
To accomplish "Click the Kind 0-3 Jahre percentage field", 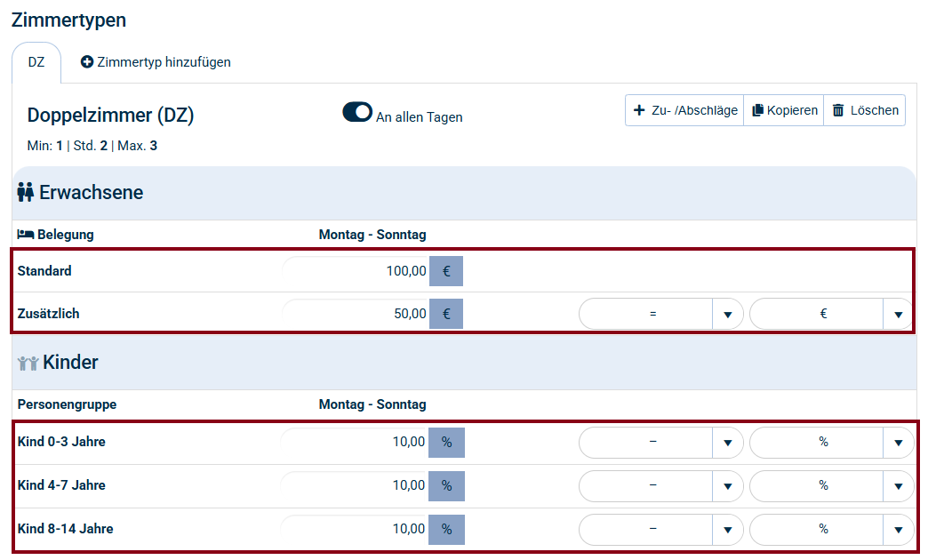I will 356,442.
